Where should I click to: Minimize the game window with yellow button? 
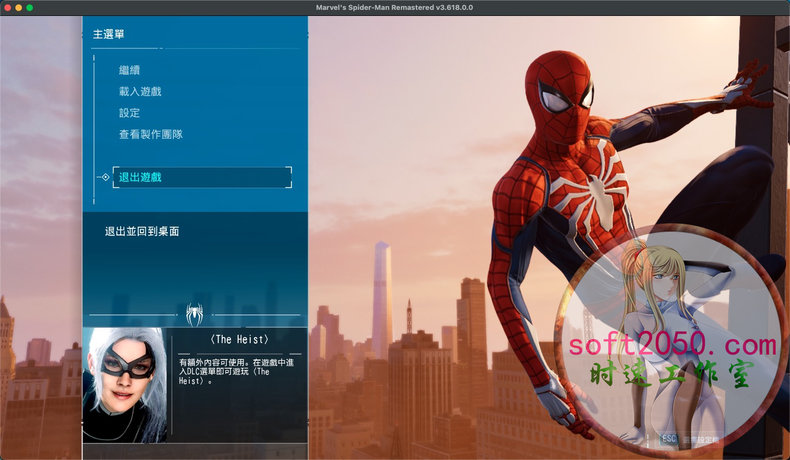tap(18, 7)
